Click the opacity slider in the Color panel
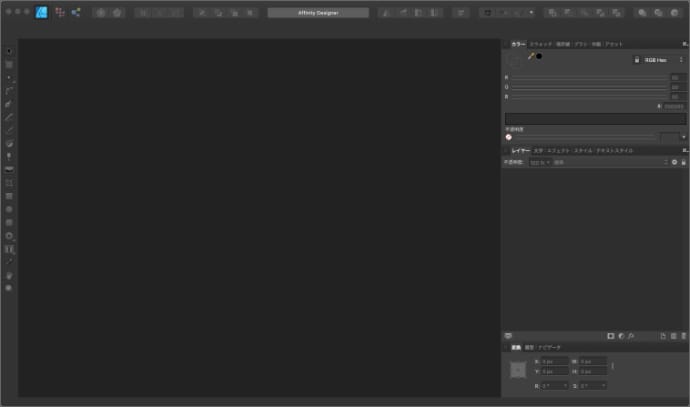Screen dimensions: 690x407 (x=580, y=137)
